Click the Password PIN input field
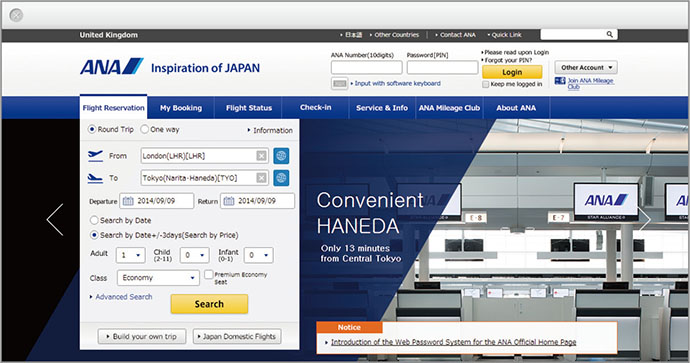690x363 pixels. click(442, 67)
